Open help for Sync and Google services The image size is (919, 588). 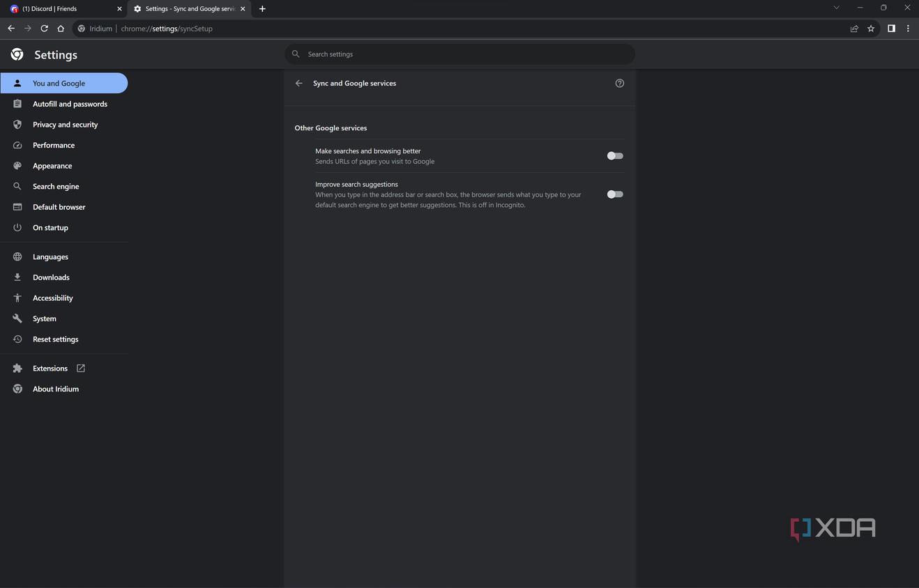coord(620,83)
